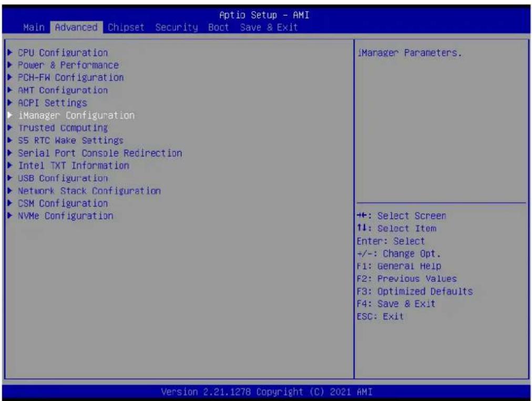532x401 pixels.
Task: Open S5 RTC Wake Settings
Action: tap(70, 140)
